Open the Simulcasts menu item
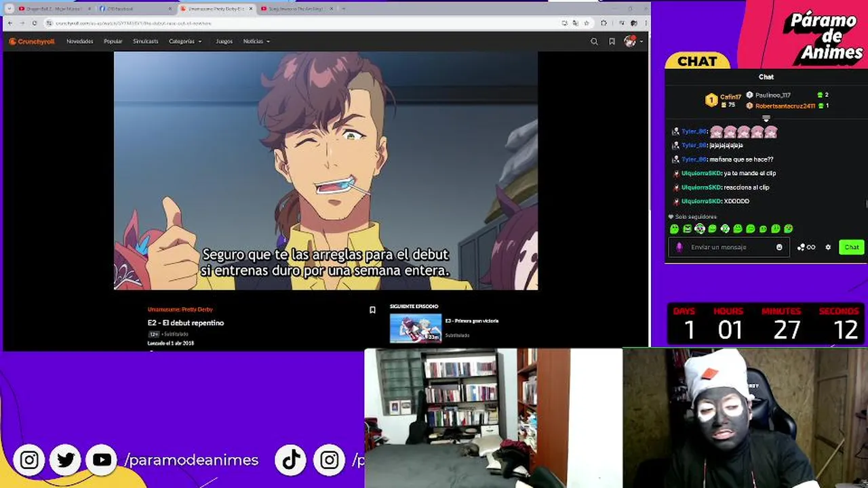This screenshot has height=488, width=868. coord(145,41)
